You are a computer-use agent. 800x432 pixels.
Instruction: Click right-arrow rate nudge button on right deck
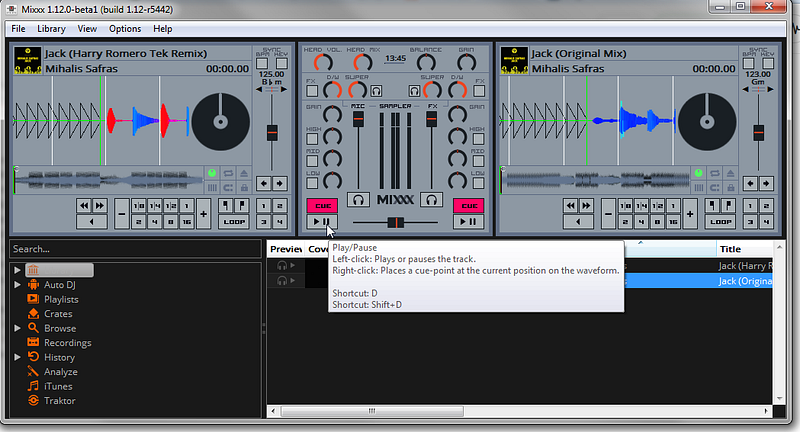[766, 184]
